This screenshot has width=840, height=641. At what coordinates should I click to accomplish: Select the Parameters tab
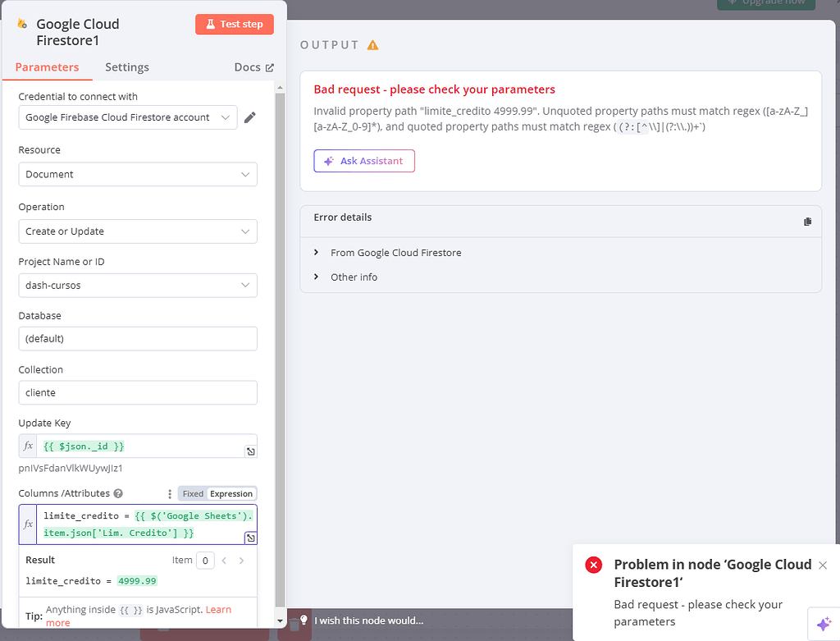click(x=47, y=67)
